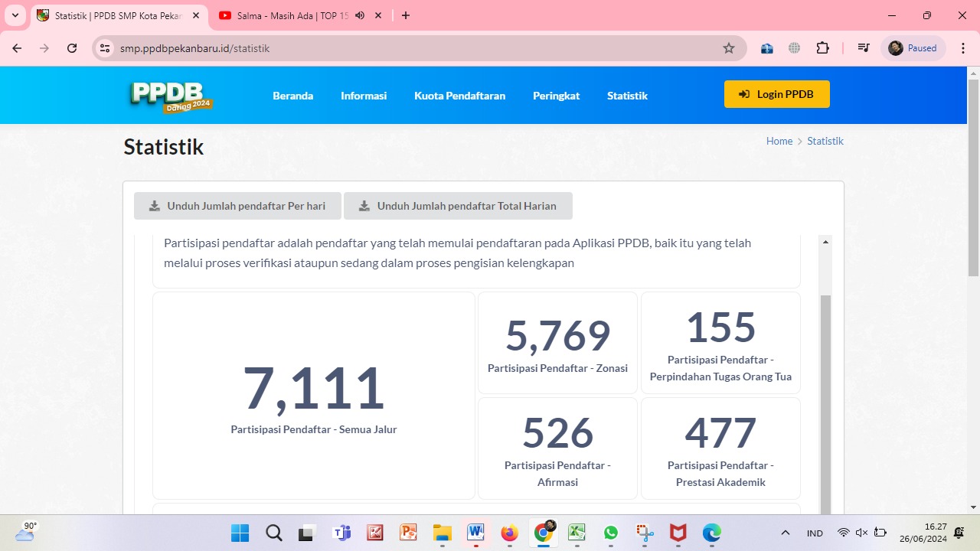Open the Chrome three-dot menu
Screen dimensions: 980x551
962,48
